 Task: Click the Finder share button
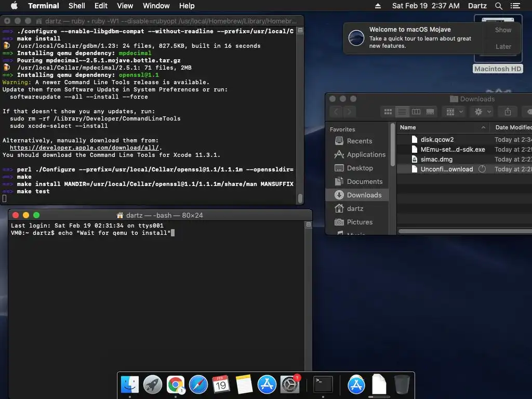tap(508, 112)
